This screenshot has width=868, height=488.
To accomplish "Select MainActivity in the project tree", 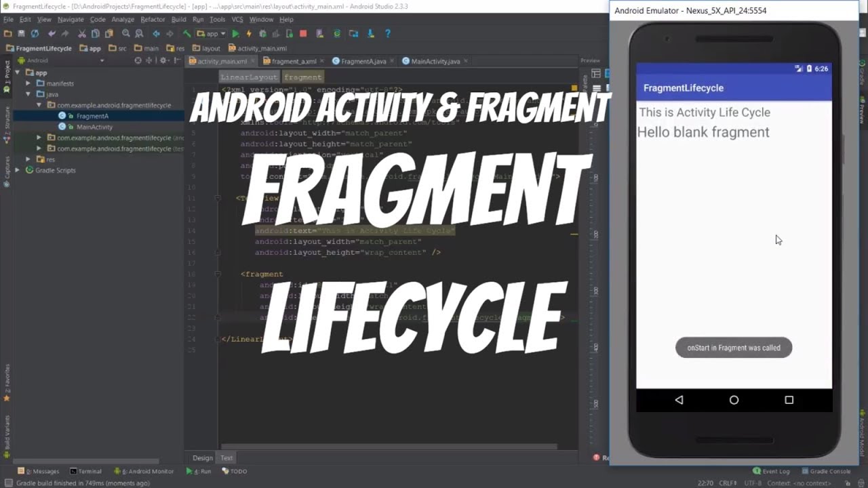I will click(94, 127).
